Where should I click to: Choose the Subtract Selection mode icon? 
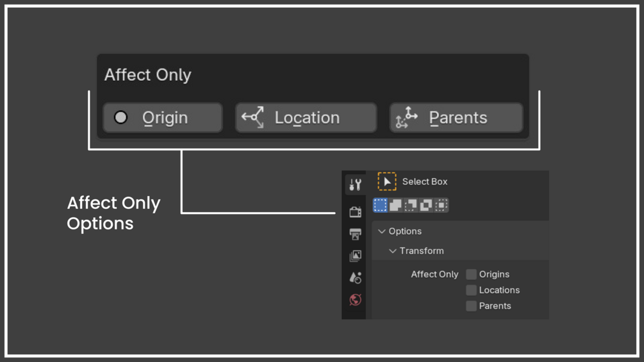pyautogui.click(x=411, y=205)
